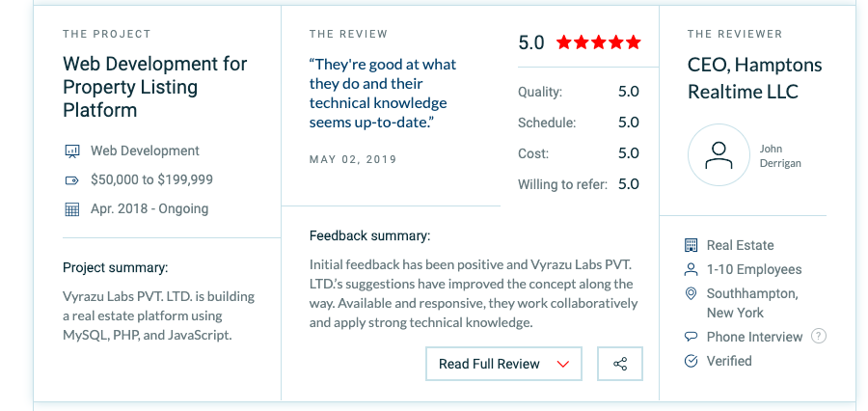
Task: Click the location pin icon
Action: [691, 294]
